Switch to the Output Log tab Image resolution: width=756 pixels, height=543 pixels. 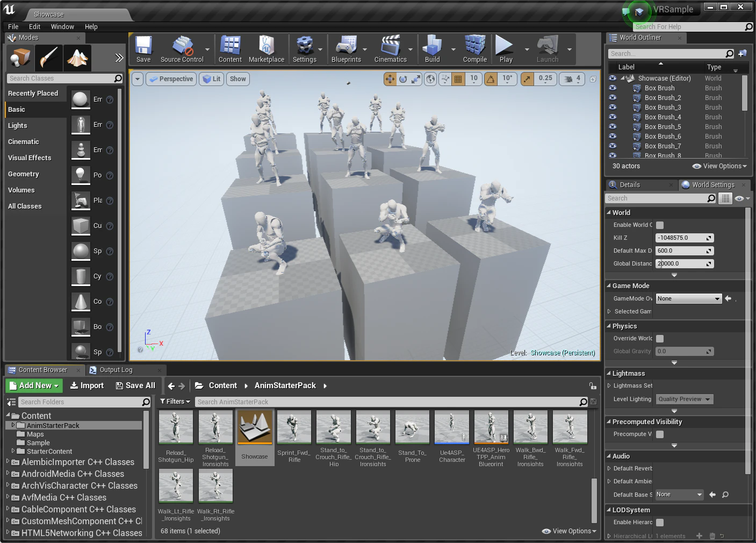coord(116,370)
